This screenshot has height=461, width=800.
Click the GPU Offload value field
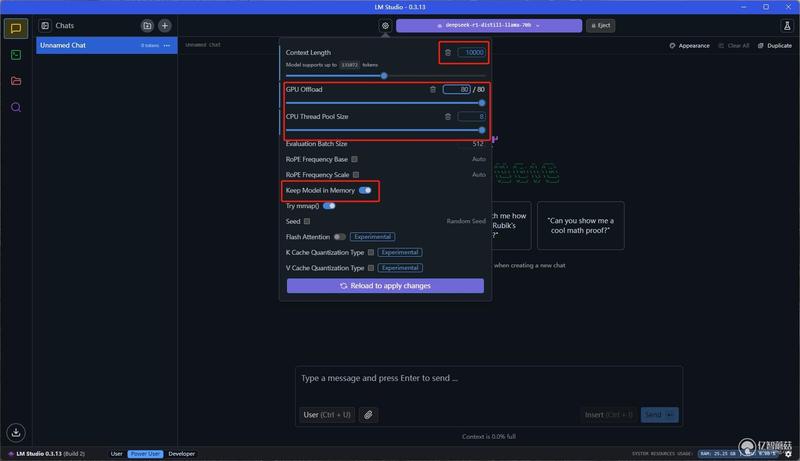tap(457, 89)
